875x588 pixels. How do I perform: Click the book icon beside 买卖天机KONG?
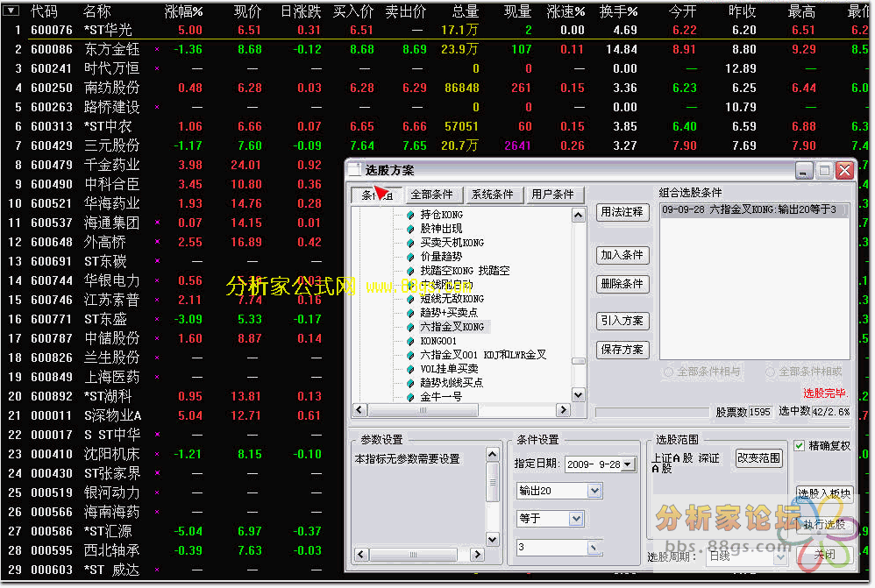point(410,243)
